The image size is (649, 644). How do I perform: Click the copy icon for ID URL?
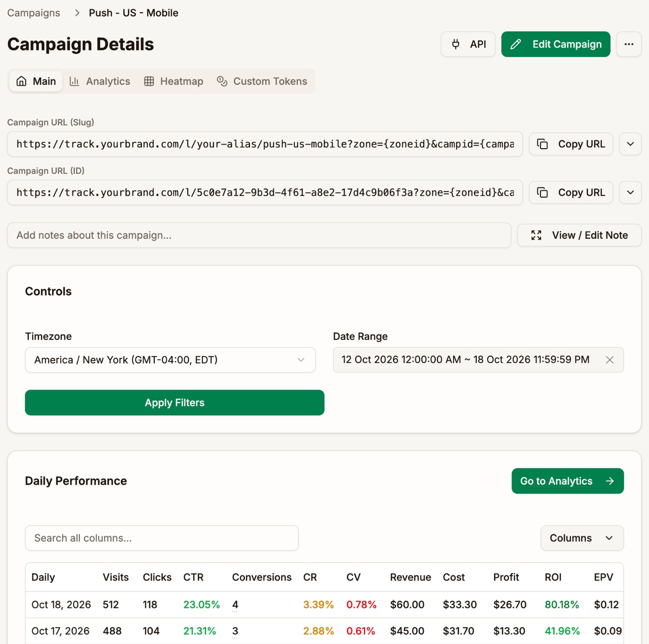pyautogui.click(x=542, y=193)
